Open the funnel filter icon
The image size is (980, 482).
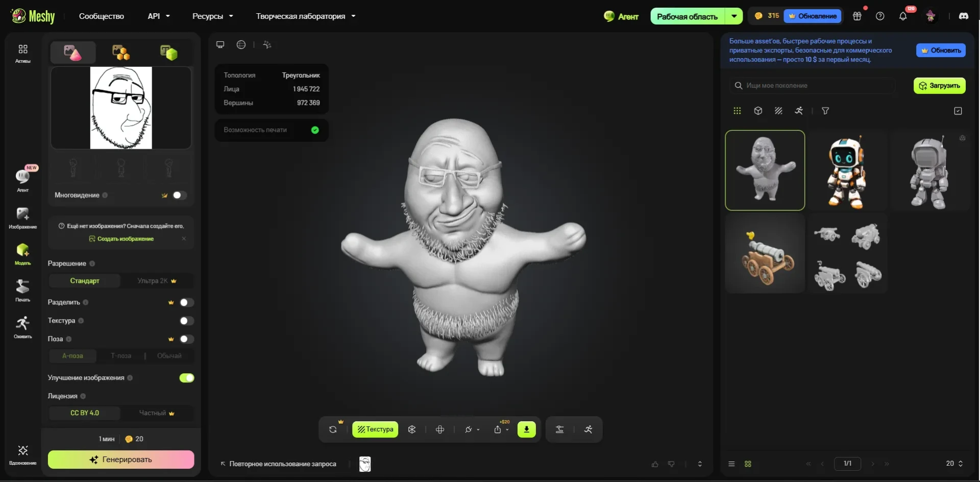pos(825,111)
